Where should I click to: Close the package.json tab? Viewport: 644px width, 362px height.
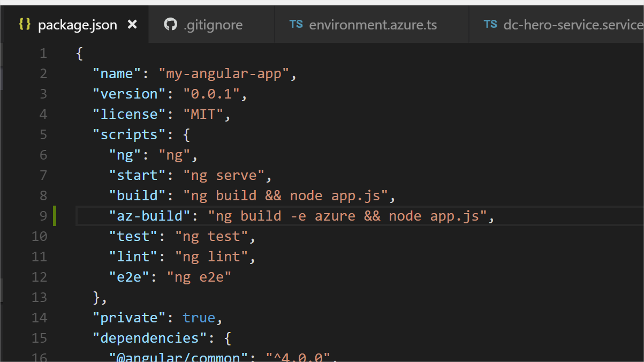tap(132, 24)
